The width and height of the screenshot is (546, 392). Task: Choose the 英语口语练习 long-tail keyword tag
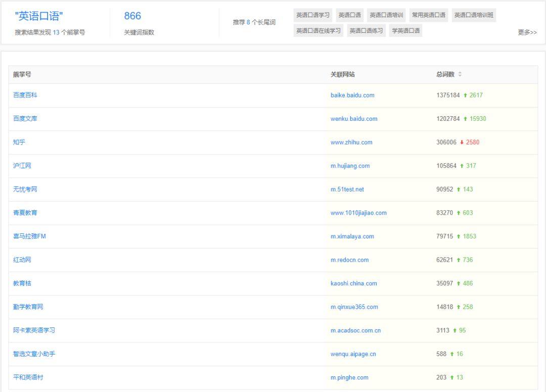point(367,31)
